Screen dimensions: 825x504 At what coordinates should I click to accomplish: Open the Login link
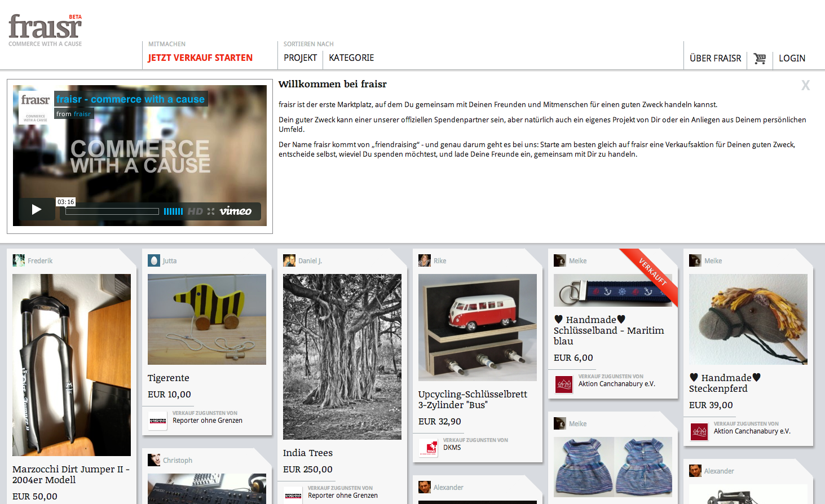(x=792, y=58)
